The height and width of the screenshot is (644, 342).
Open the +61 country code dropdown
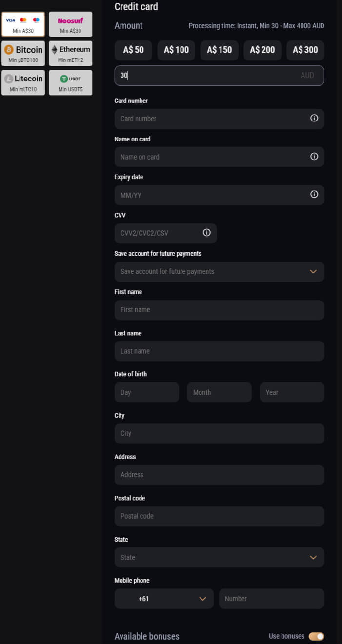tap(164, 599)
